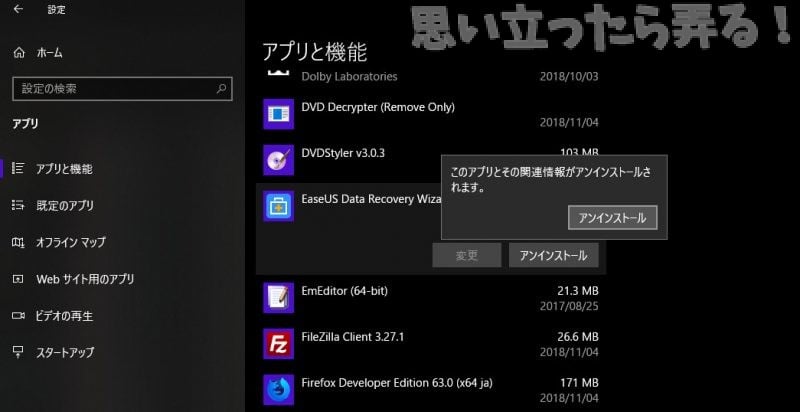Go to ホーム in settings

[x=49, y=53]
